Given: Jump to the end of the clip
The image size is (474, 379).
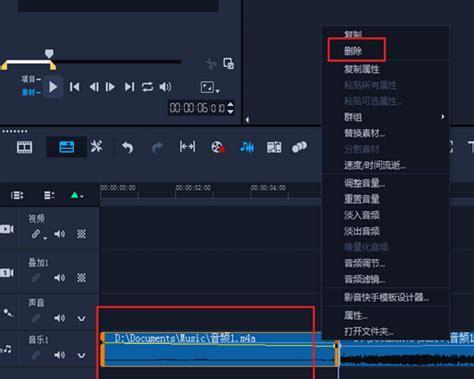Looking at the screenshot, I should pyautogui.click(x=129, y=87).
